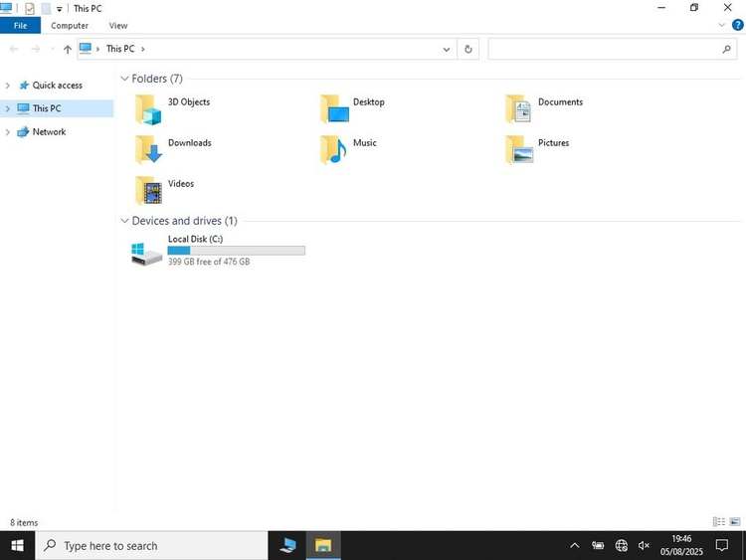The width and height of the screenshot is (746, 560).
Task: Click the search magnifier icon in search box
Action: click(726, 49)
